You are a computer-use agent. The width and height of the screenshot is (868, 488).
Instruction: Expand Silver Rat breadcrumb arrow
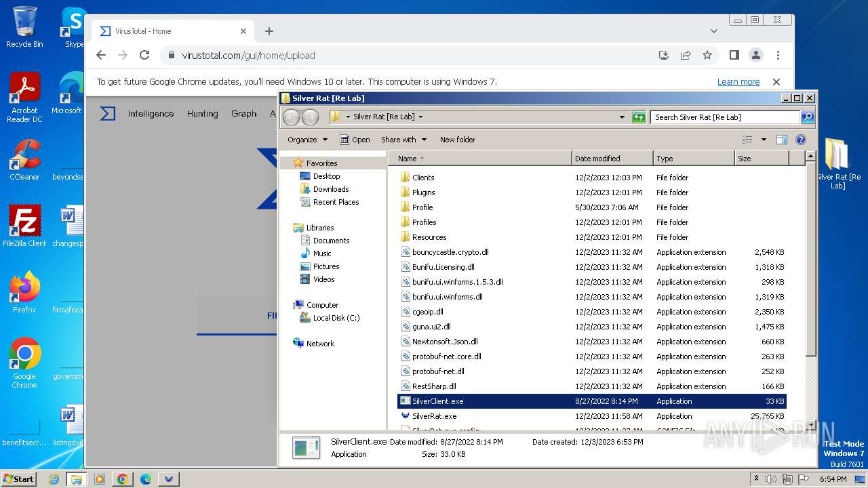(x=420, y=117)
